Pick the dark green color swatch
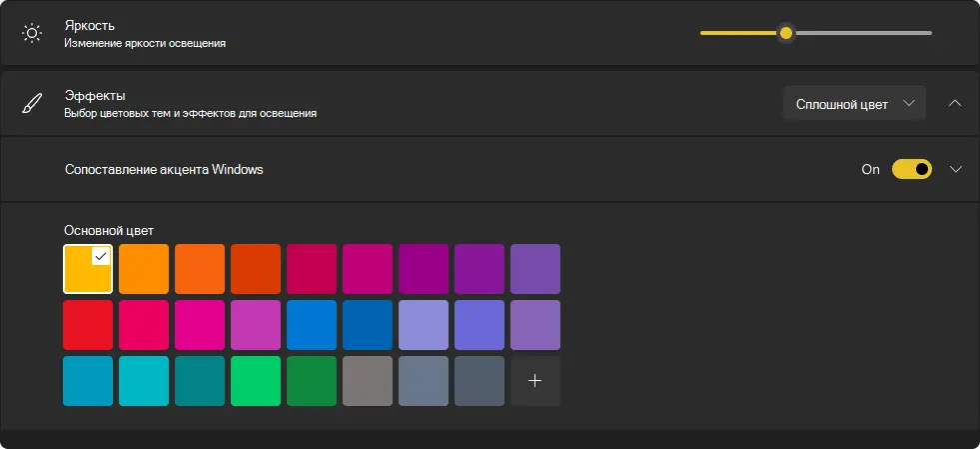Image resolution: width=980 pixels, height=449 pixels. point(312,381)
